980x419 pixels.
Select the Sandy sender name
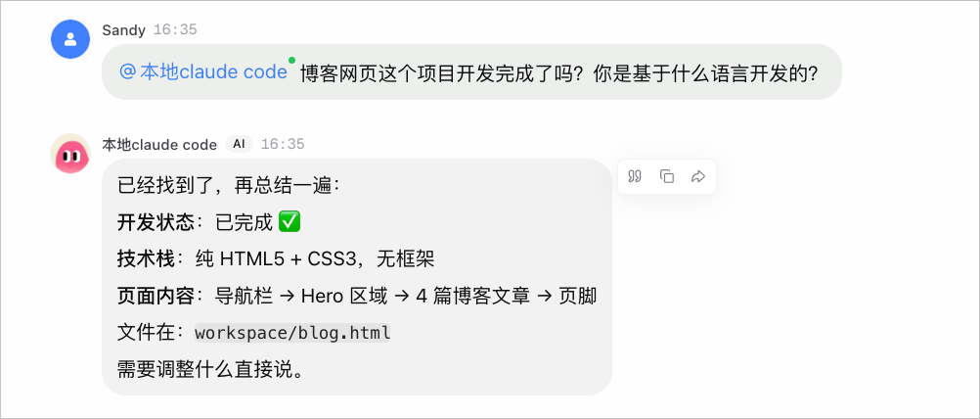tap(124, 30)
